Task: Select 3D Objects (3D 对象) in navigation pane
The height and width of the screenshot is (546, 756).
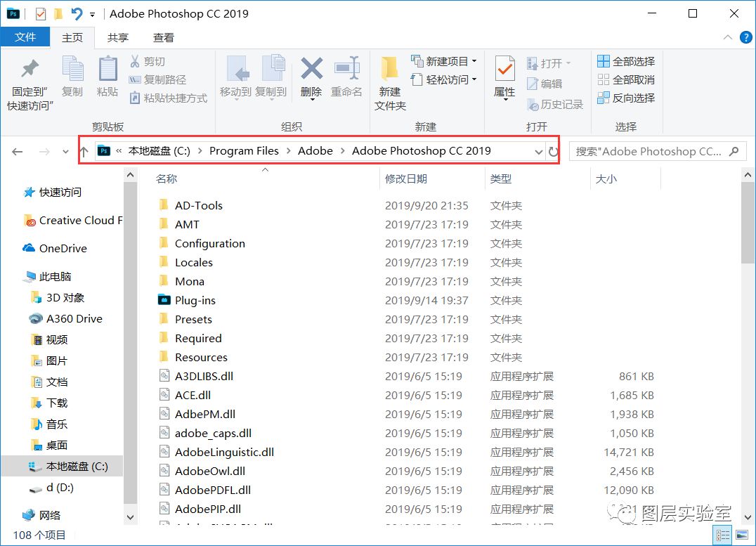Action: click(x=58, y=298)
